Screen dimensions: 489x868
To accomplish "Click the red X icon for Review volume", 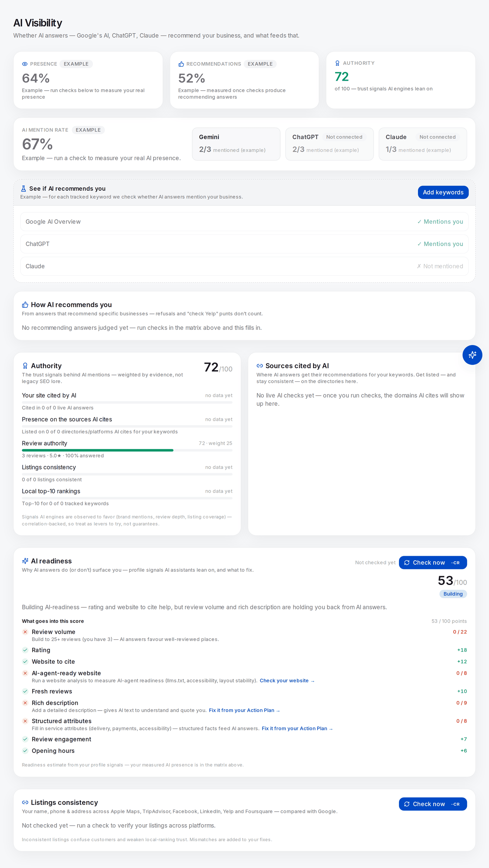I will pyautogui.click(x=25, y=632).
